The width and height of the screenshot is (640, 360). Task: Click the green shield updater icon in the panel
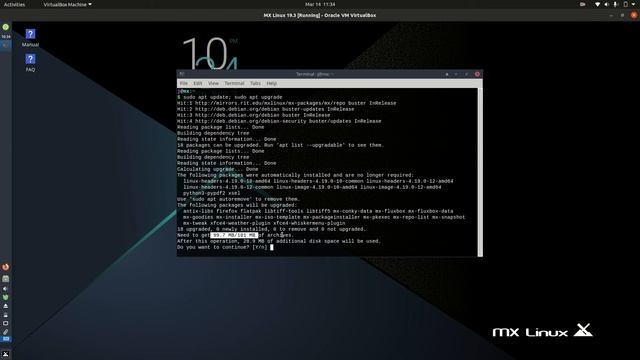[6, 298]
